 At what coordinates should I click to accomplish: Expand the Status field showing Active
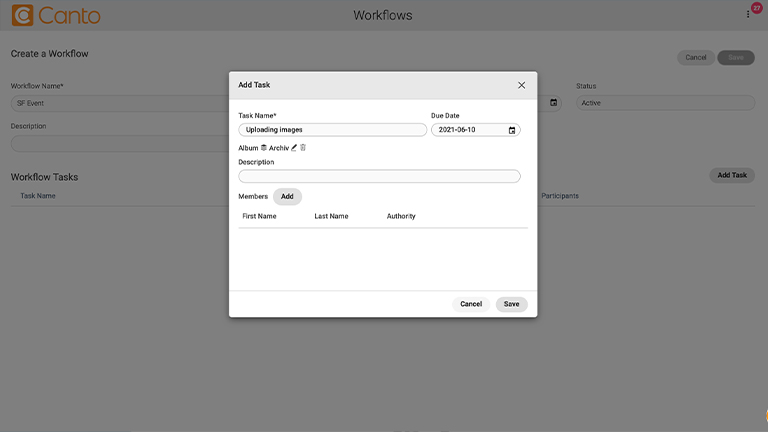(665, 103)
